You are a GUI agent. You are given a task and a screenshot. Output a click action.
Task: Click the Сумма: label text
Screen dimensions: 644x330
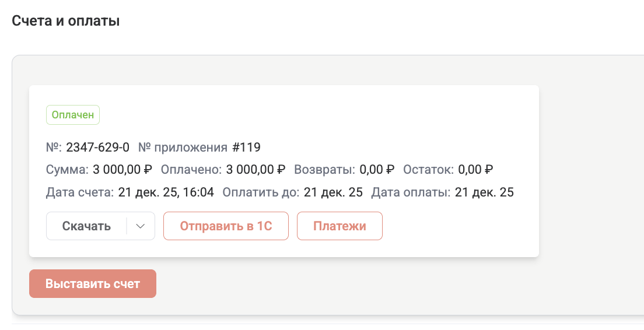(x=68, y=170)
